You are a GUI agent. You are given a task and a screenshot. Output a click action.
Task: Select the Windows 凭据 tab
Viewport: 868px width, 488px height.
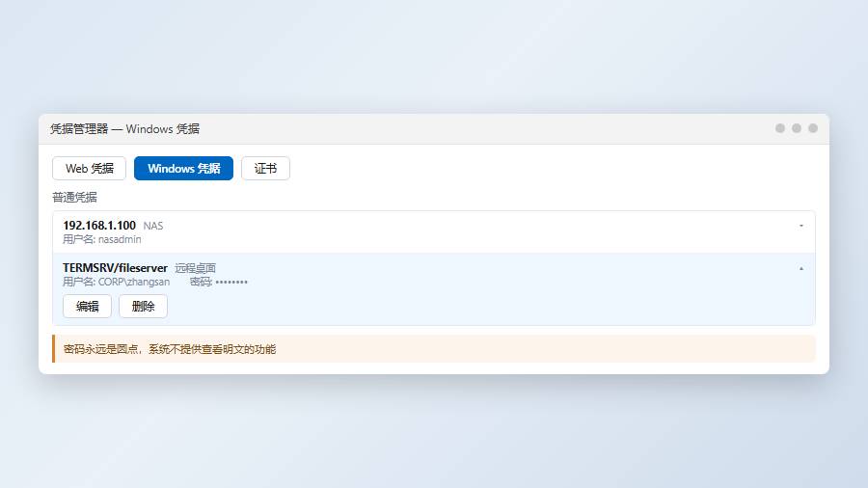tap(184, 168)
